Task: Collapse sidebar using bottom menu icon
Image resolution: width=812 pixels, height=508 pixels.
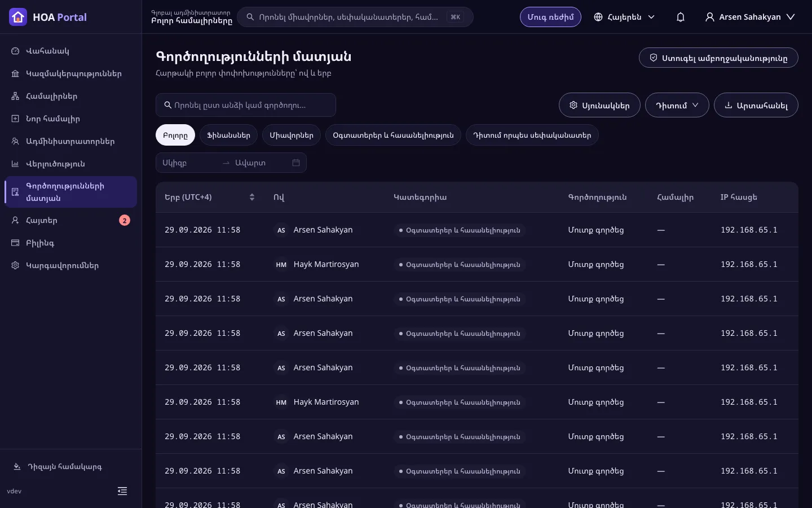Action: tap(122, 491)
